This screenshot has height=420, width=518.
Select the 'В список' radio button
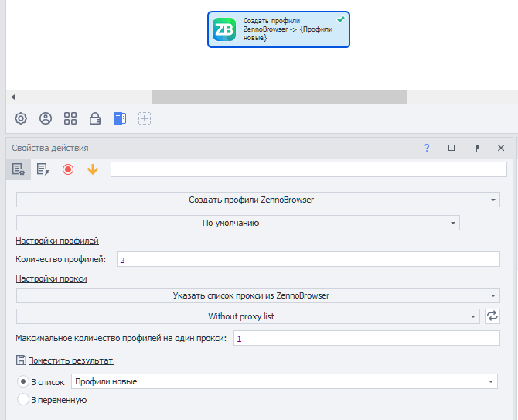coord(23,381)
